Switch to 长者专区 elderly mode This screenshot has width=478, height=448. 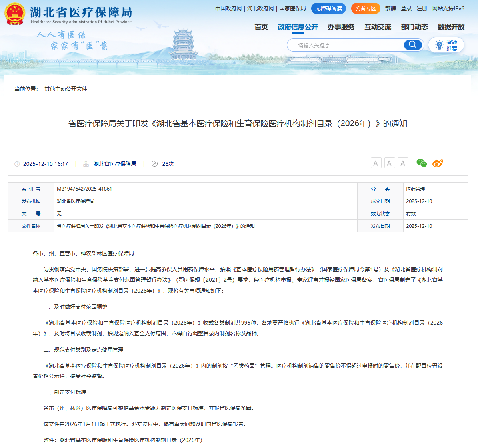pos(365,8)
